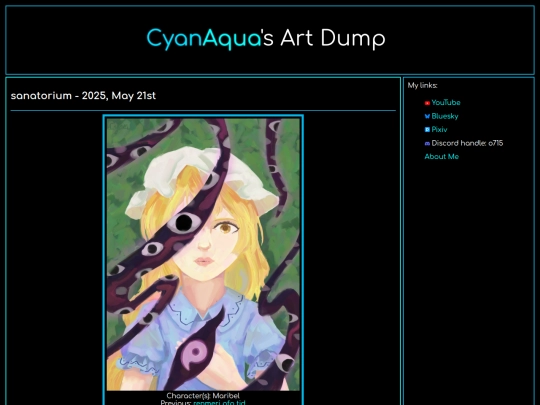Viewport: 540px width, 405px height.
Task: Click the Bluesky butterfly icon
Action: [427, 116]
